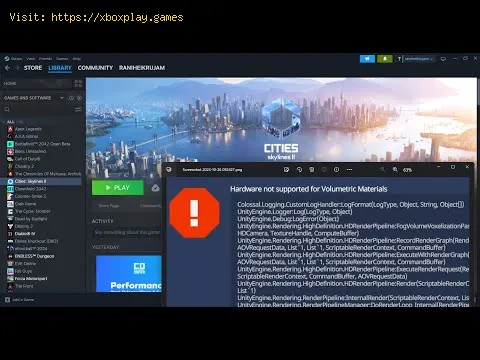This screenshot has width=480, height=360.
Task: Click the zoom in magnifier in Photos
Action: (x=395, y=170)
